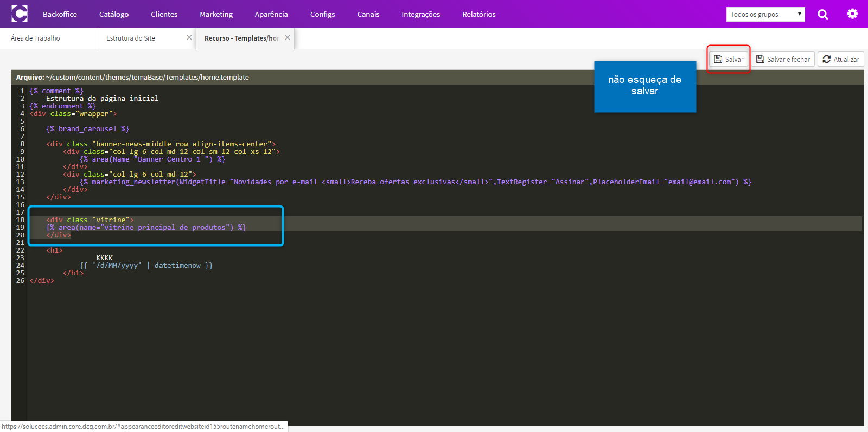Open the settings gear icon

click(x=853, y=14)
